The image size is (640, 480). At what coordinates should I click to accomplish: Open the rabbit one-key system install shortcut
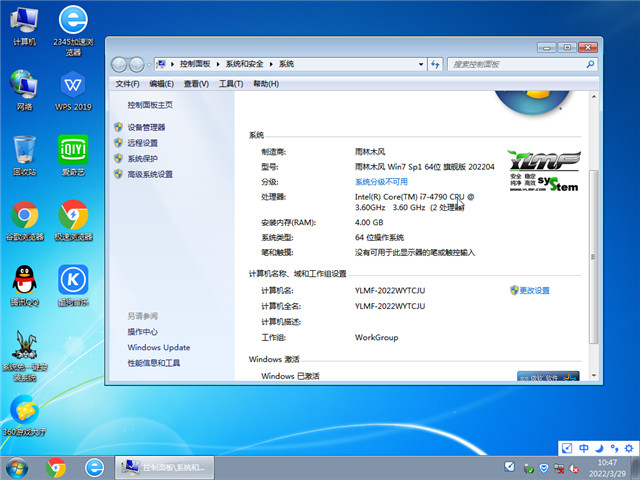click(24, 356)
